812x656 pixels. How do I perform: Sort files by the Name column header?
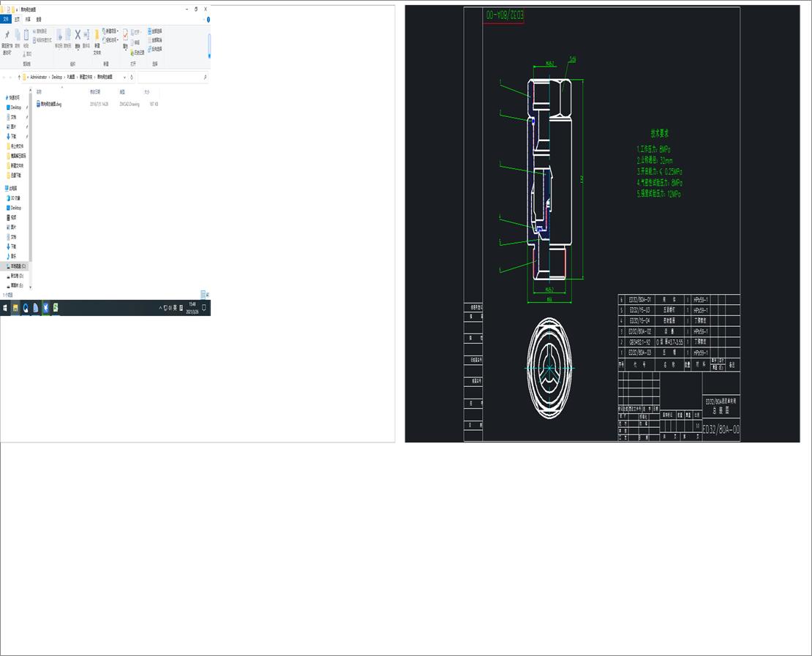(x=39, y=91)
